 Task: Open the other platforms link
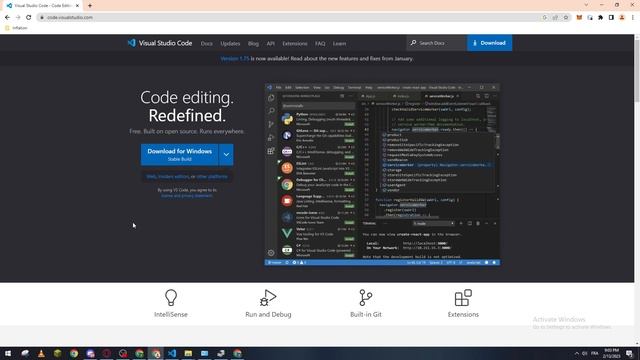pyautogui.click(x=212, y=177)
